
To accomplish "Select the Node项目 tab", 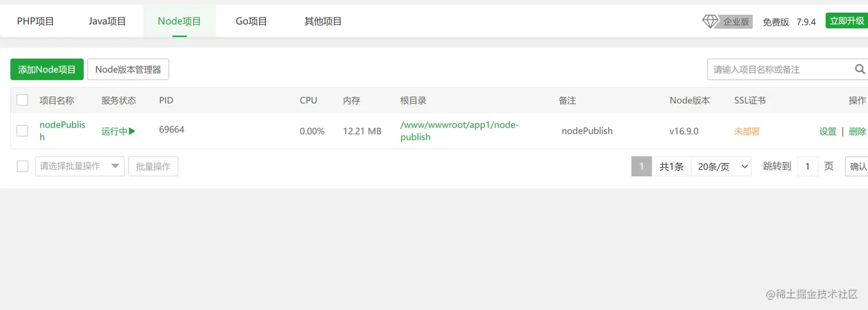I will click(180, 21).
